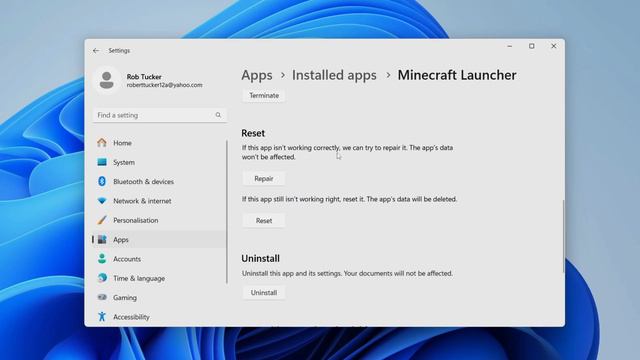640x360 pixels.
Task: Click the search magnifier icon
Action: pyautogui.click(x=218, y=115)
